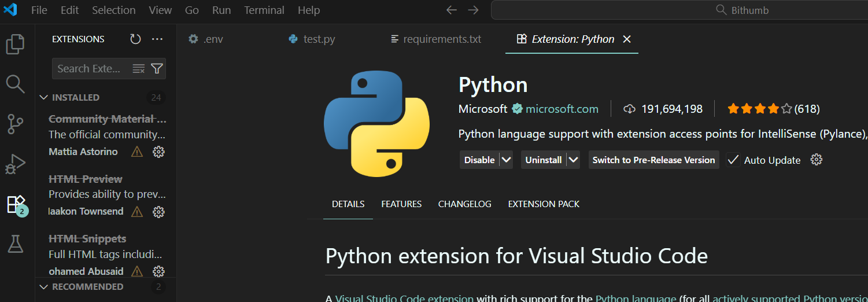Open the Extensions view icon
This screenshot has width=868, height=302.
point(16,204)
